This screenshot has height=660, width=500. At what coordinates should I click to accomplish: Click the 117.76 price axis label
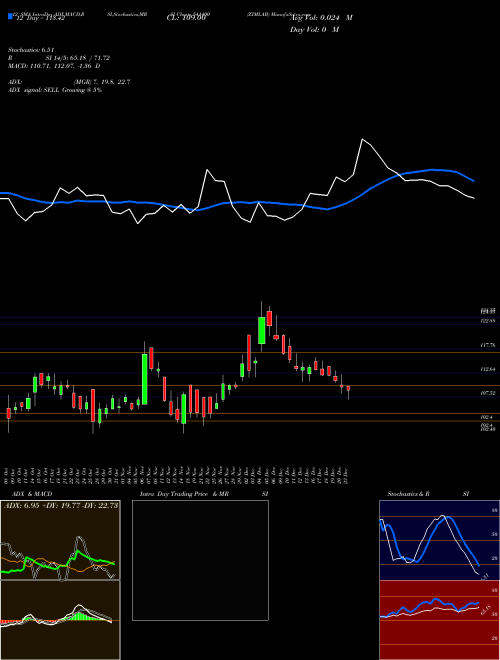coord(487,345)
